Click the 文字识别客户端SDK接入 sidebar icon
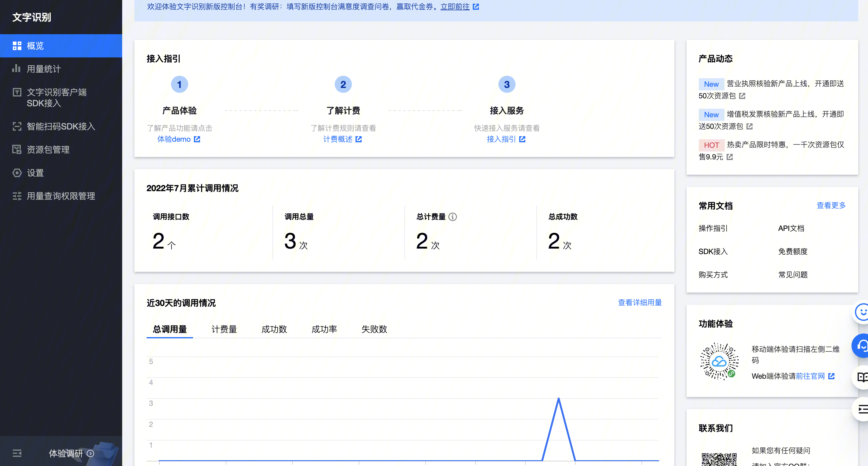Image resolution: width=868 pixels, height=466 pixels. click(17, 92)
